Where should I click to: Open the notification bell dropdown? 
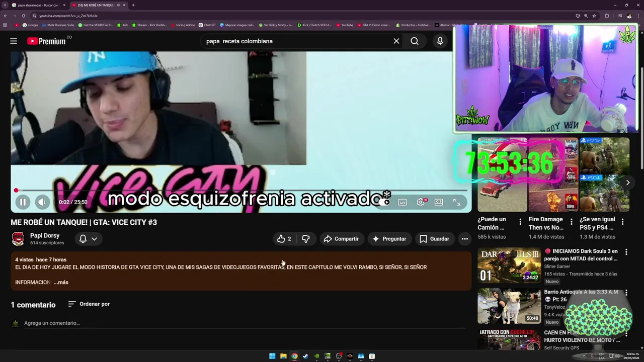88,239
